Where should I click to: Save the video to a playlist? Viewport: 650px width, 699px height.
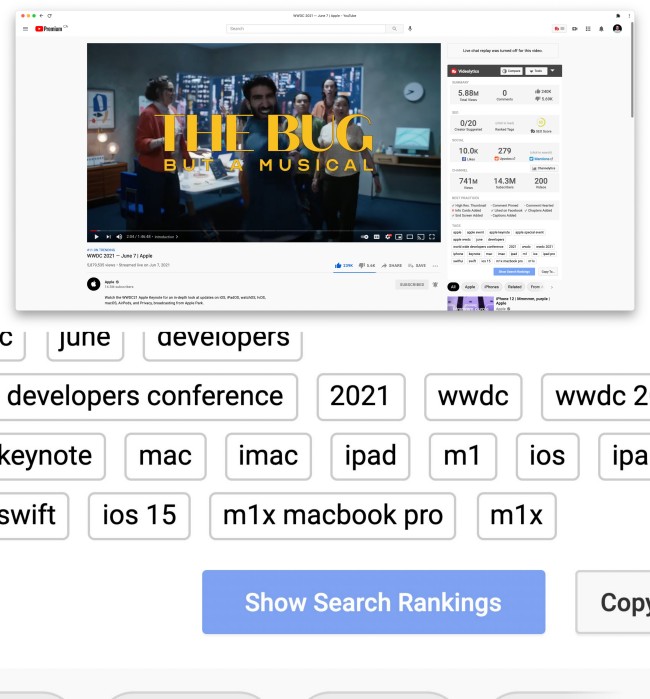coord(417,266)
